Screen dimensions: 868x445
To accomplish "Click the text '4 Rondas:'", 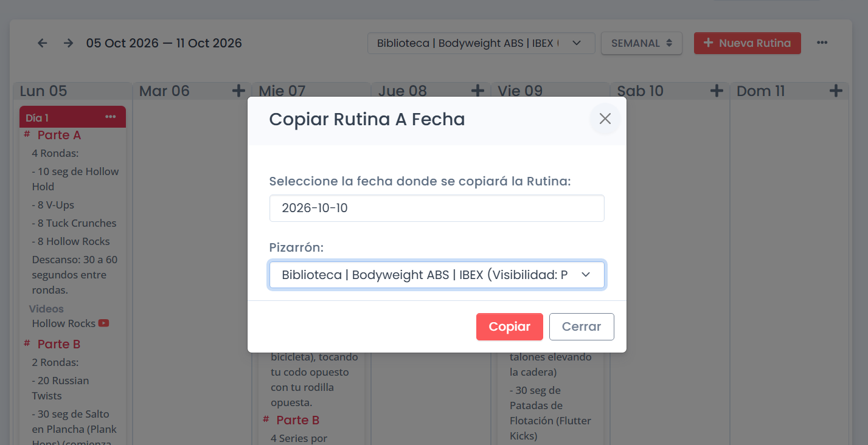I will click(55, 153).
